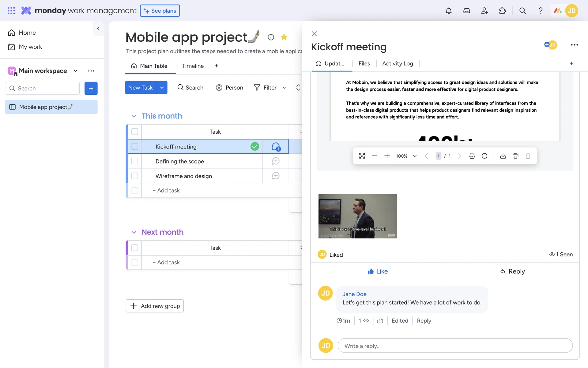Collapse the This month group
The height and width of the screenshot is (368, 588).
(134, 116)
